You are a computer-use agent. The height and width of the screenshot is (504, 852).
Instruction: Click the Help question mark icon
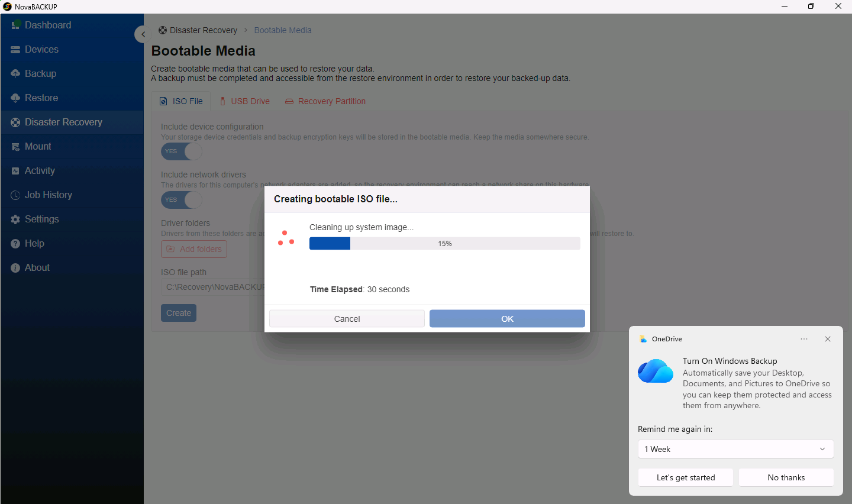point(15,244)
